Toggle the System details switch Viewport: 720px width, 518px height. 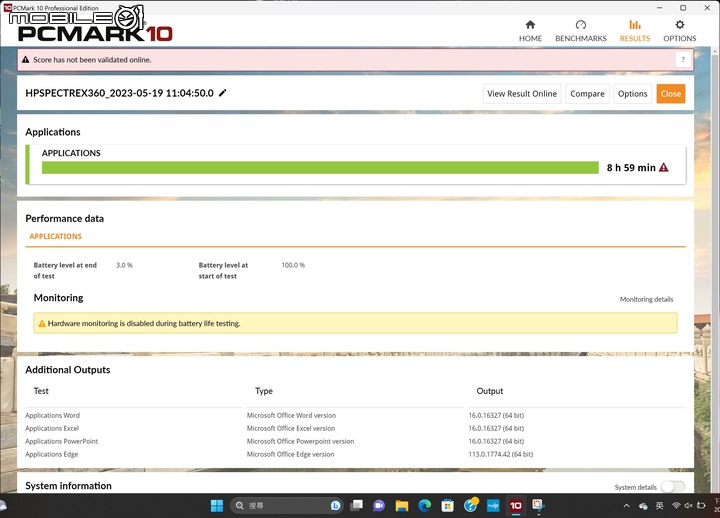point(673,487)
